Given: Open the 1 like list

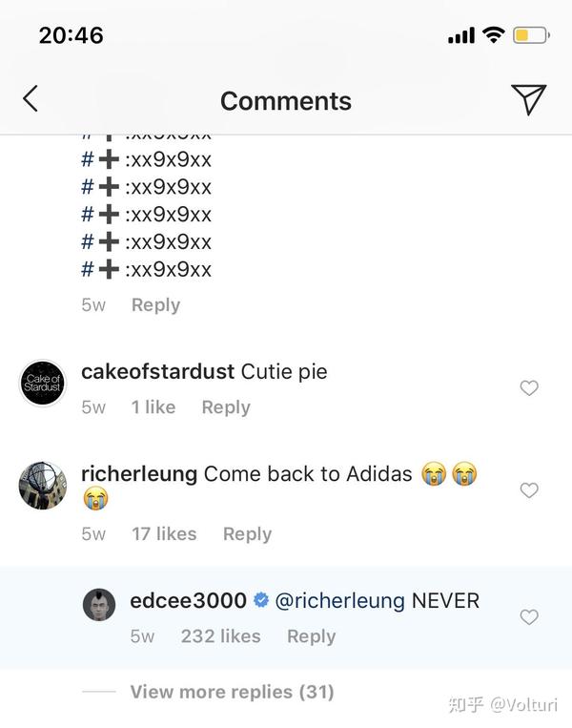Looking at the screenshot, I should tap(153, 407).
